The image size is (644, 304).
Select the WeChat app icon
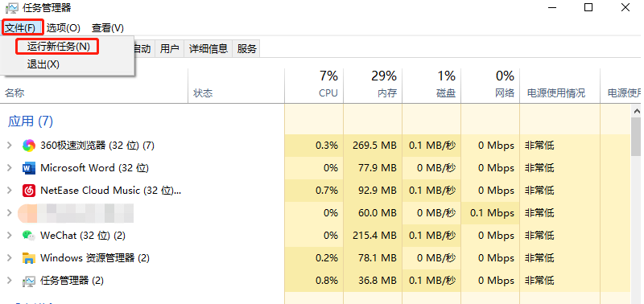[29, 236]
